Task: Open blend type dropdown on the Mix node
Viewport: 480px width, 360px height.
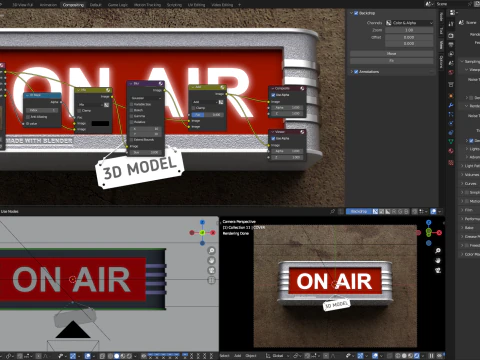Action: coord(90,105)
